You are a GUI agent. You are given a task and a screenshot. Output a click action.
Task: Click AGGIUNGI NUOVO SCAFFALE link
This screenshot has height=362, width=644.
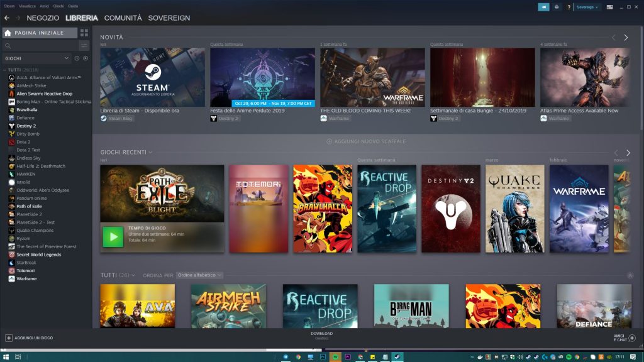click(x=366, y=141)
